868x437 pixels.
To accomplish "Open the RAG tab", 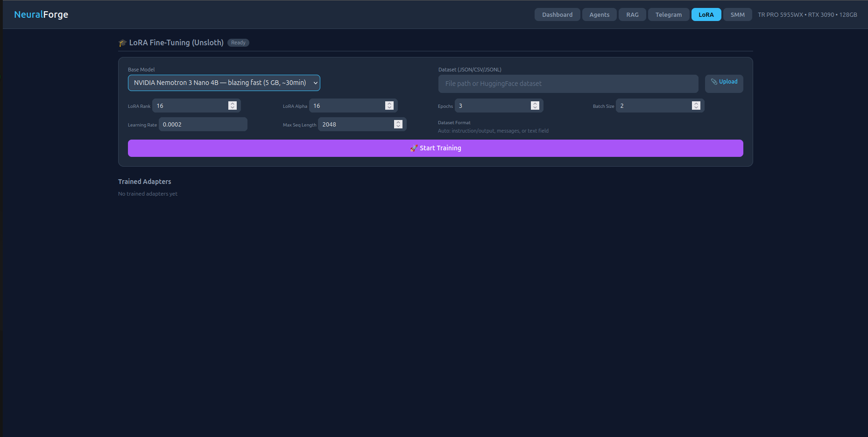I will coord(632,14).
